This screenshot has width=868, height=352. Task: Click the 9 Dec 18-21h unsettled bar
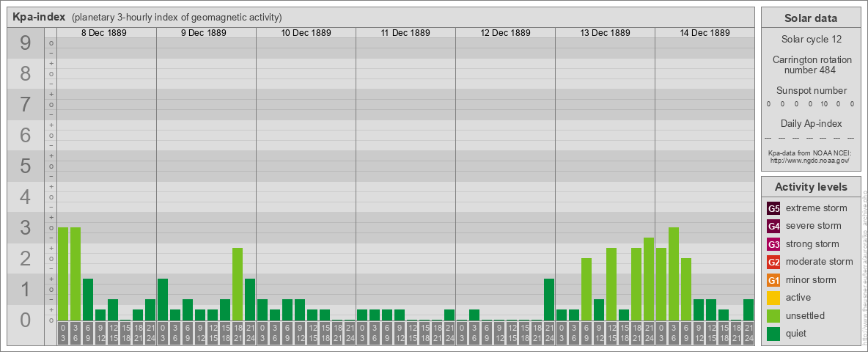click(x=238, y=284)
